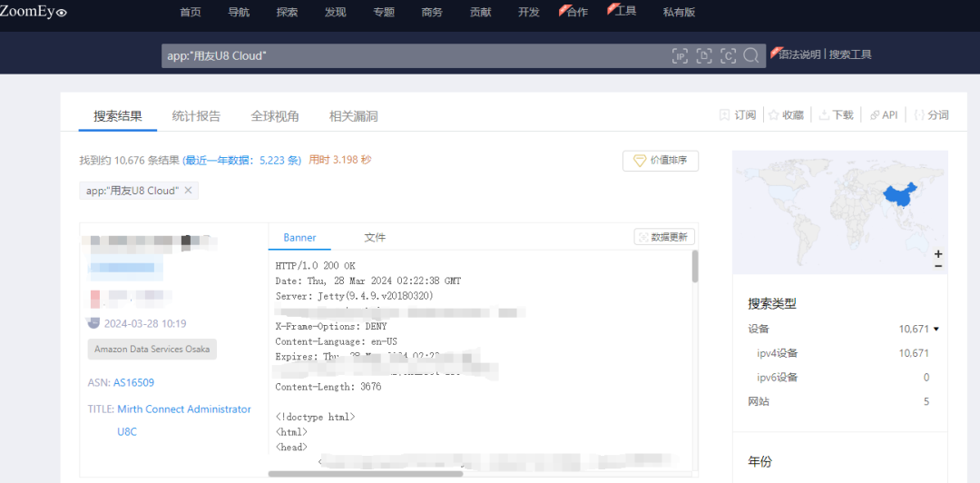The height and width of the screenshot is (483, 980).
Task: Open the 开发 nav item
Action: (x=529, y=12)
